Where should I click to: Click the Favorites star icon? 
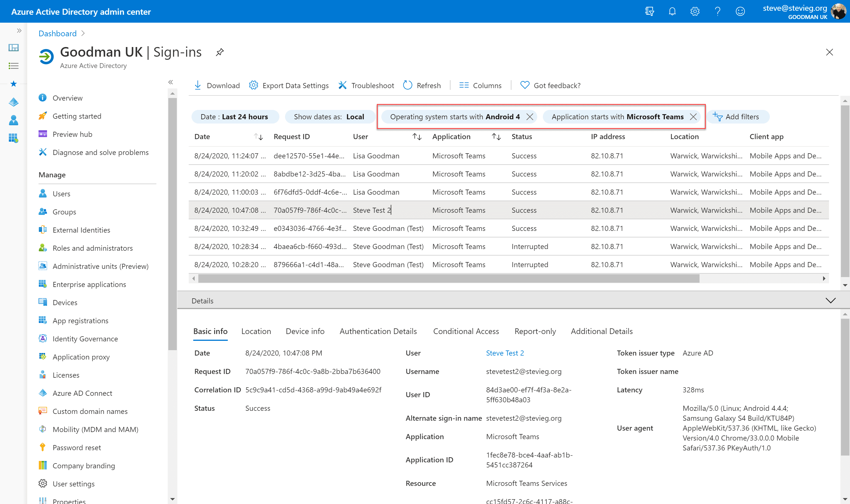pos(14,84)
